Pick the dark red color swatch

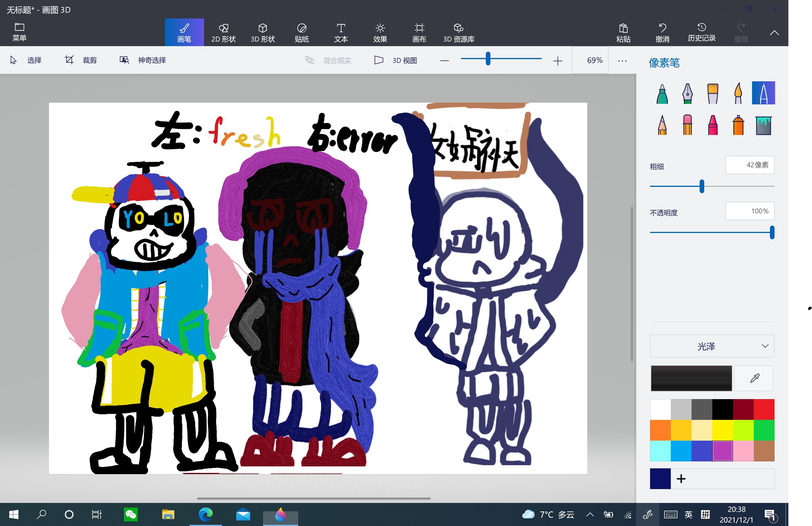743,409
